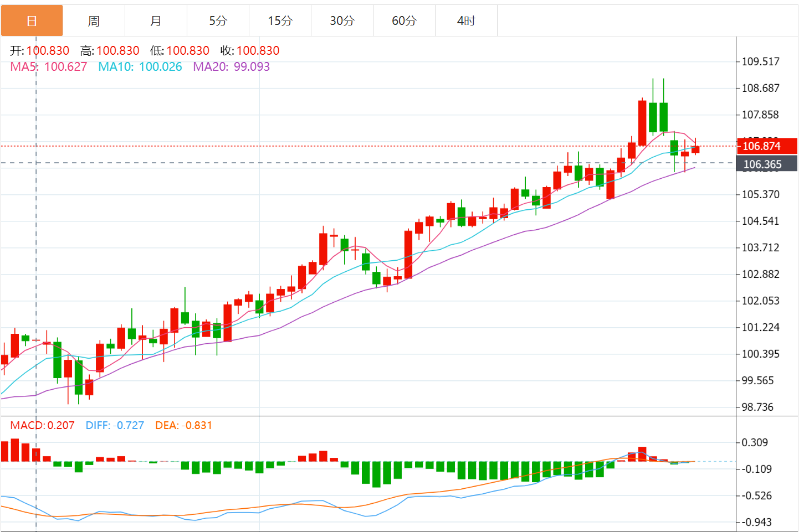
Task: Click the DEA: -0.831 value label
Action: [x=183, y=426]
